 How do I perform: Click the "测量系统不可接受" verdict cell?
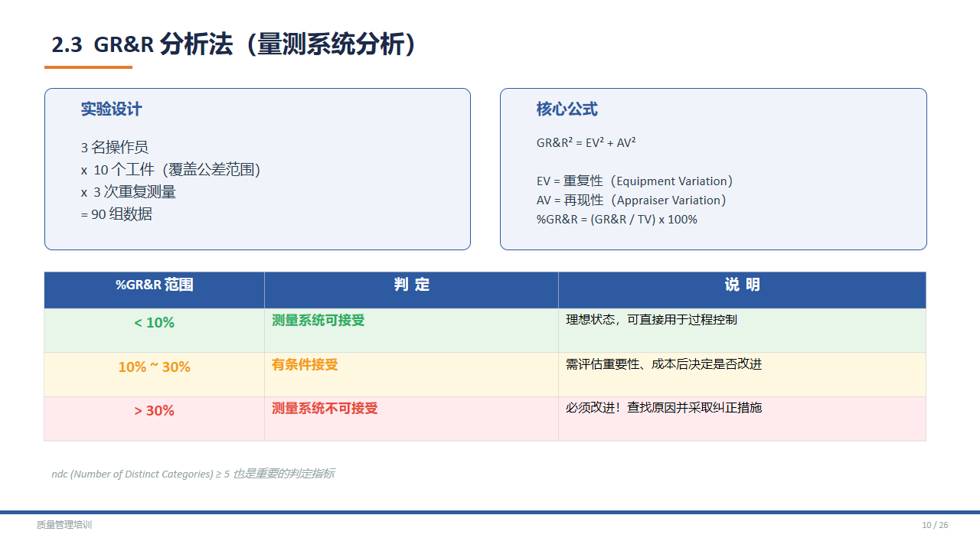325,409
